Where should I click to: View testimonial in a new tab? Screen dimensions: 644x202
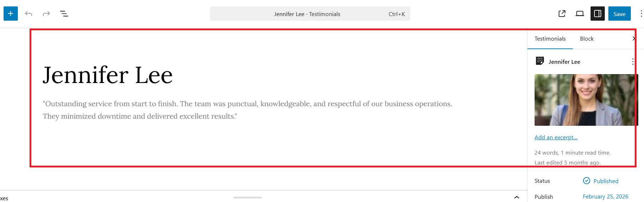click(562, 14)
